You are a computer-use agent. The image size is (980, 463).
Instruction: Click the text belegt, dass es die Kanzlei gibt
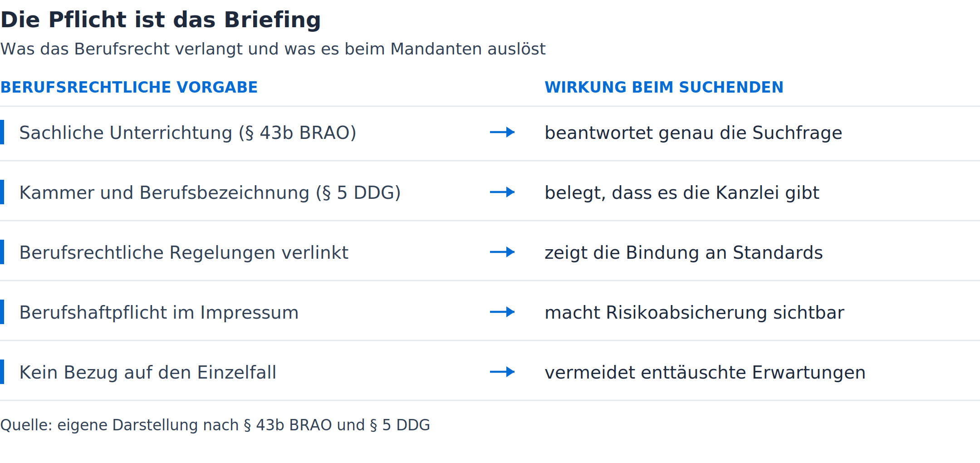tap(682, 193)
